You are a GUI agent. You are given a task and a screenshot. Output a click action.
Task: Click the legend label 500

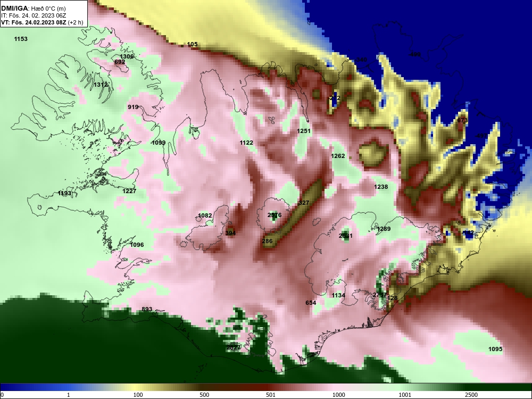[204, 395]
